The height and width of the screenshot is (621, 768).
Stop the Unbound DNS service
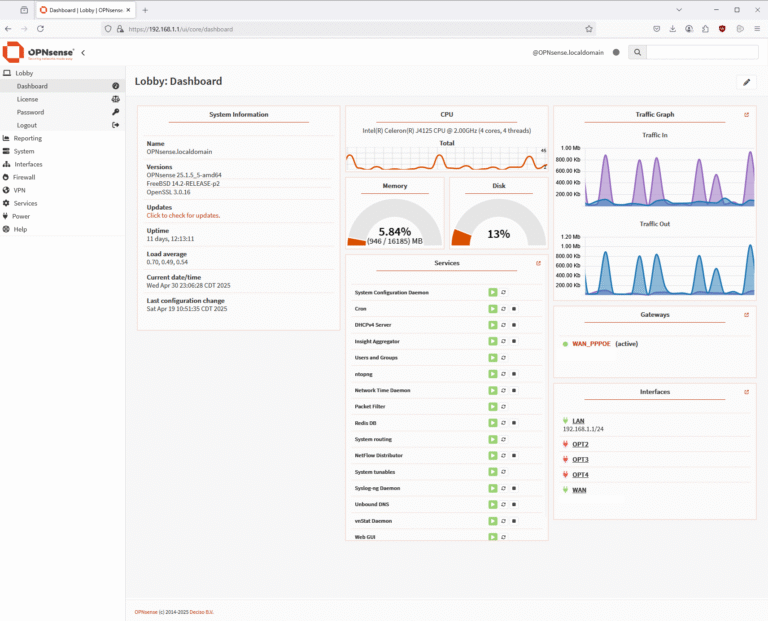point(514,504)
